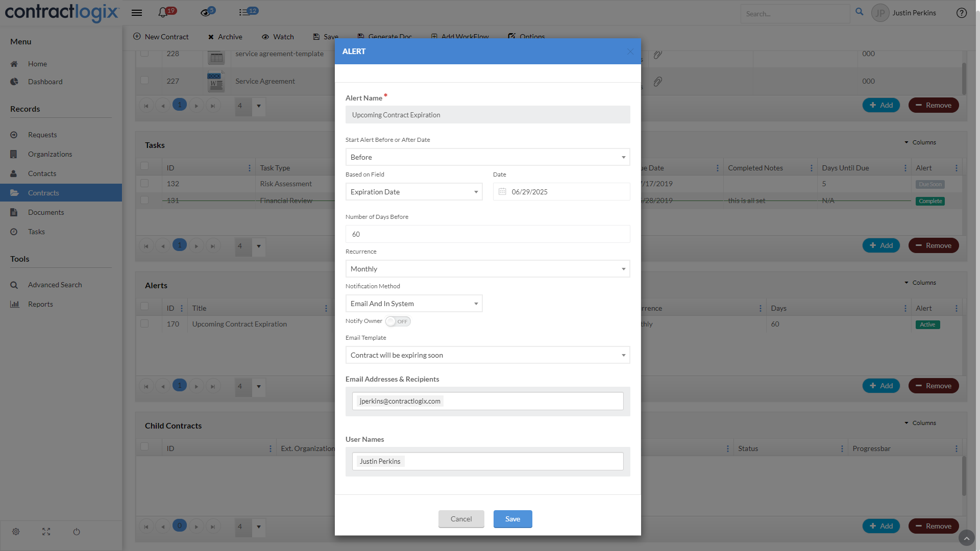980x551 pixels.
Task: Check the row checkbox for alert 170
Action: tap(144, 323)
